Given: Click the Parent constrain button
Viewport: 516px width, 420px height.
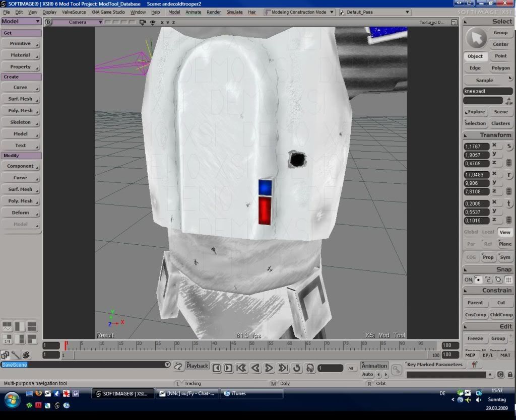Looking at the screenshot, I should pos(475,303).
